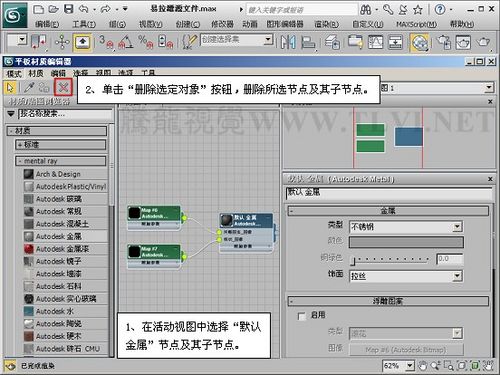500x375 pixels.
Task: Open the highlighted material editor icon
Action: point(420,42)
